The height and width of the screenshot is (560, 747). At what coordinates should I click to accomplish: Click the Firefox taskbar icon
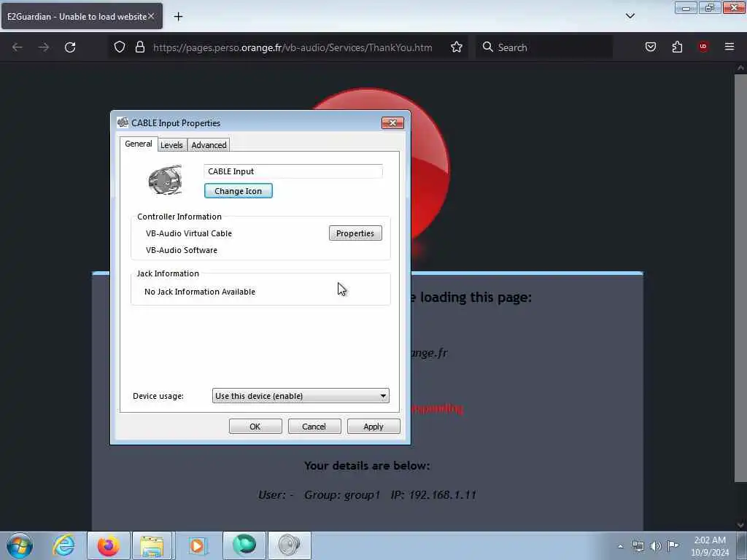point(109,545)
